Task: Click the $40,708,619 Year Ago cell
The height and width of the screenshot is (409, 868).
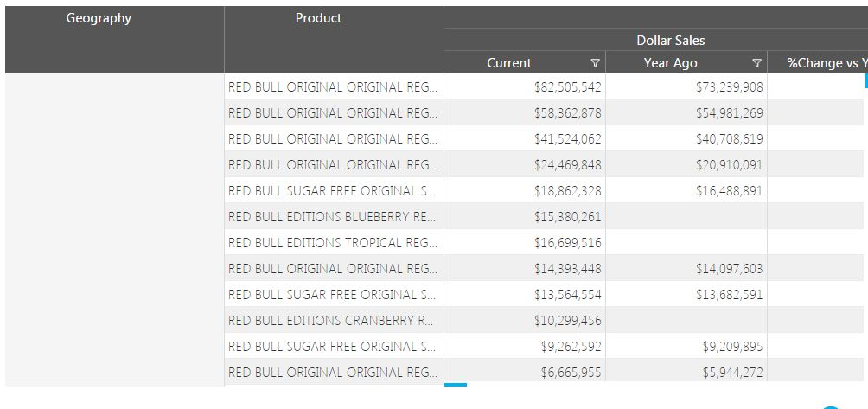Action: pyautogui.click(x=729, y=139)
